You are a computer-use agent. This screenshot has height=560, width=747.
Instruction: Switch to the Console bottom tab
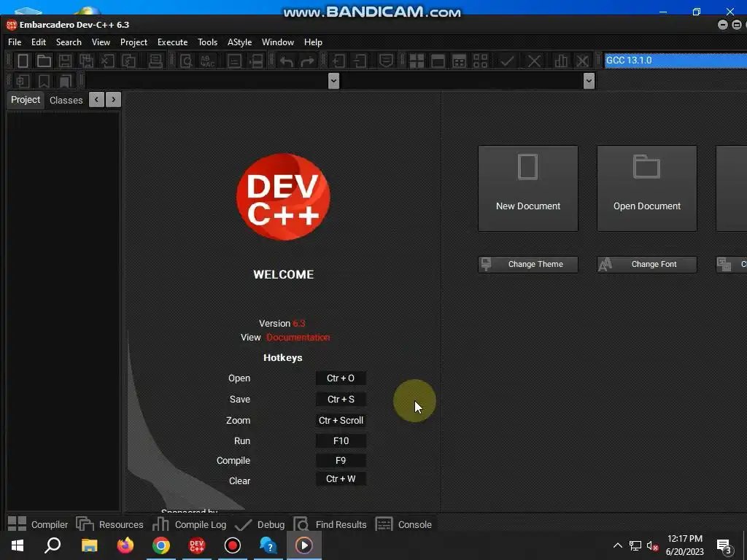[404, 524]
